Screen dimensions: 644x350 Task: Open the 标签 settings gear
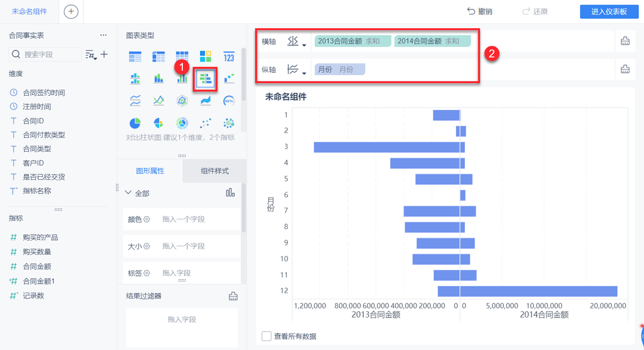tap(147, 273)
